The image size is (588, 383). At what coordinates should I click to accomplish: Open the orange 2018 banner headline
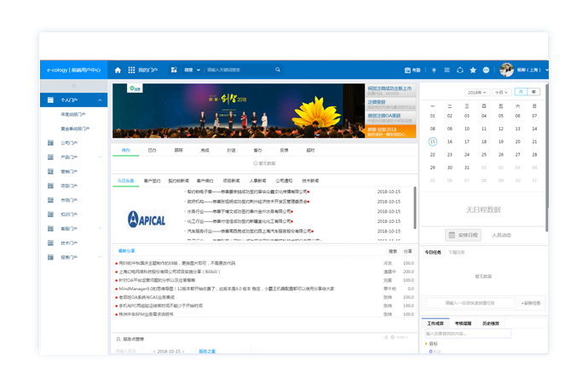point(390,131)
